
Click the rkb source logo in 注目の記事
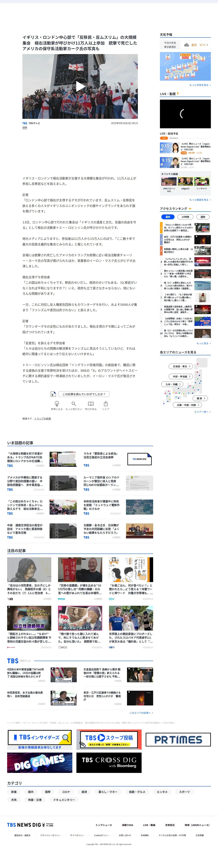coord(10,599)
